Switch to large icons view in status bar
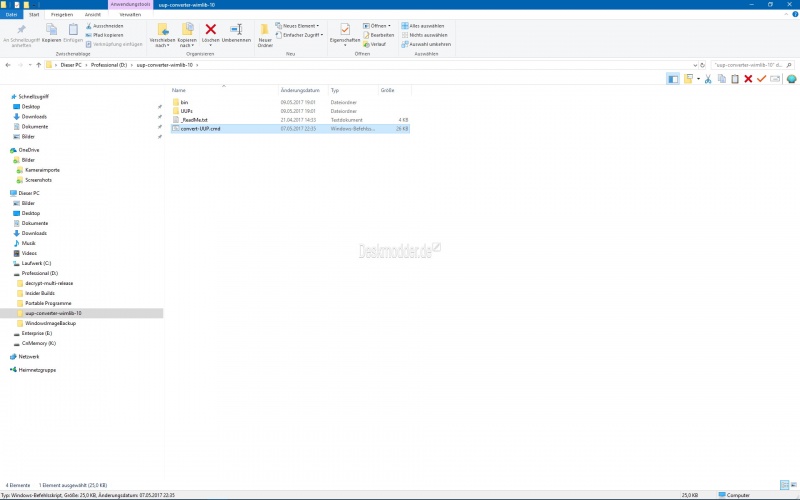The height and width of the screenshot is (500, 800). pyautogui.click(x=794, y=485)
